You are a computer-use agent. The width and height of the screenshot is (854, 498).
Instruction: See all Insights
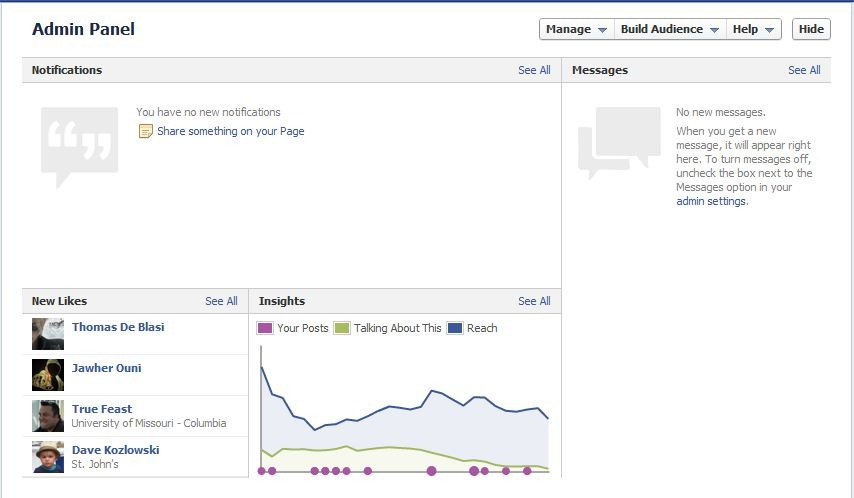tap(534, 301)
